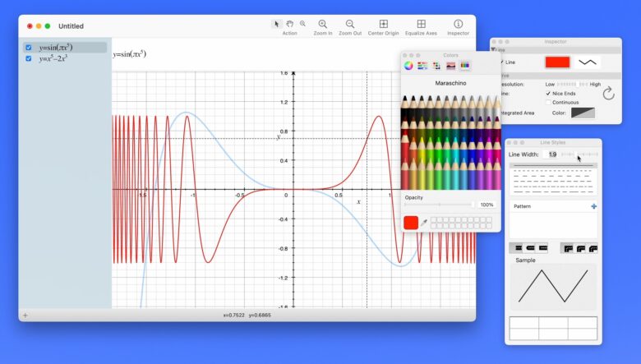The image size is (641, 364).
Task: Choose the miter line join style
Action: (x=568, y=248)
